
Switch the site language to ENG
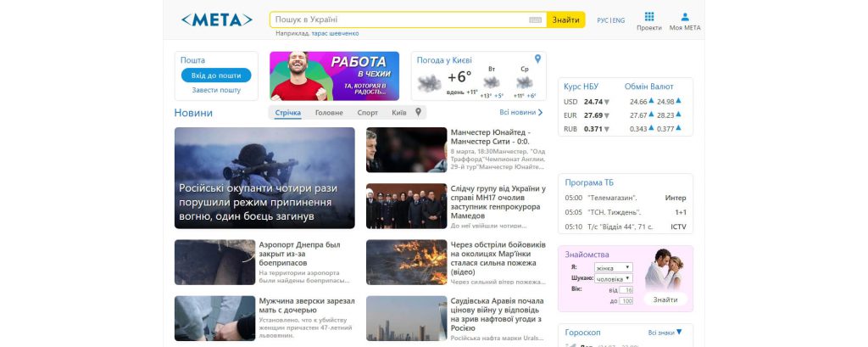(x=619, y=20)
